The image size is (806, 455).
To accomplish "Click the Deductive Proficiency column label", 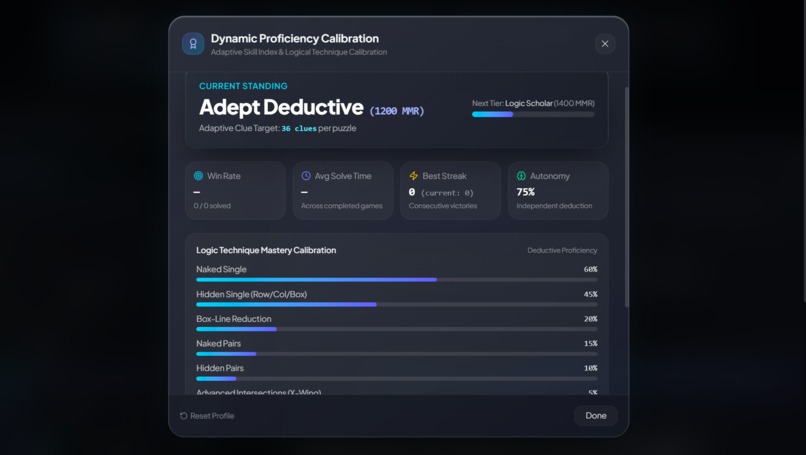I will pos(562,250).
